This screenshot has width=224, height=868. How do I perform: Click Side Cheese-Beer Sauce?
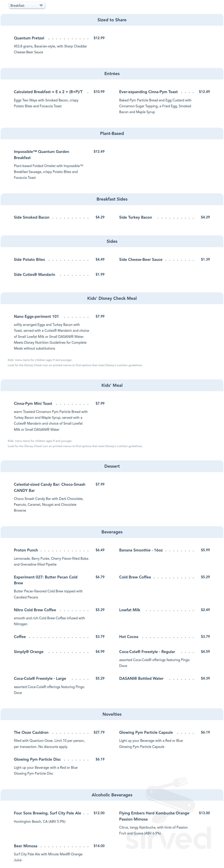pyautogui.click(x=140, y=259)
